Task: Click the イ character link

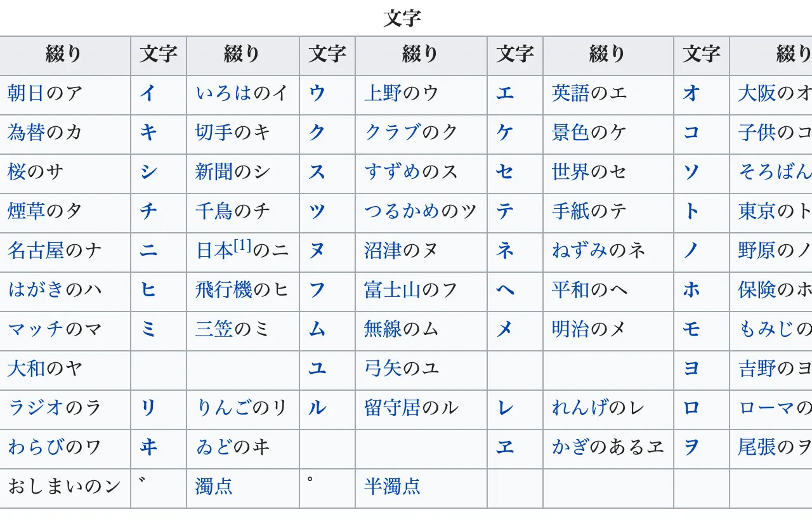Action: (148, 93)
